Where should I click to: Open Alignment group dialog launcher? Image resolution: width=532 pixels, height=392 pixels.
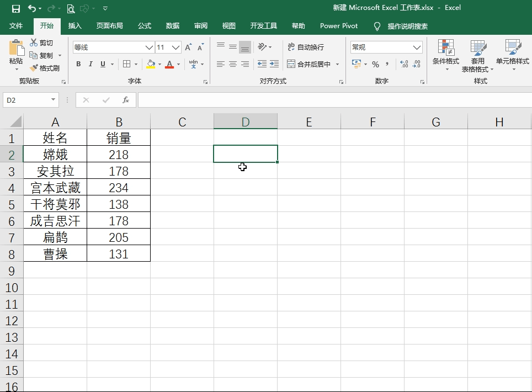(341, 82)
